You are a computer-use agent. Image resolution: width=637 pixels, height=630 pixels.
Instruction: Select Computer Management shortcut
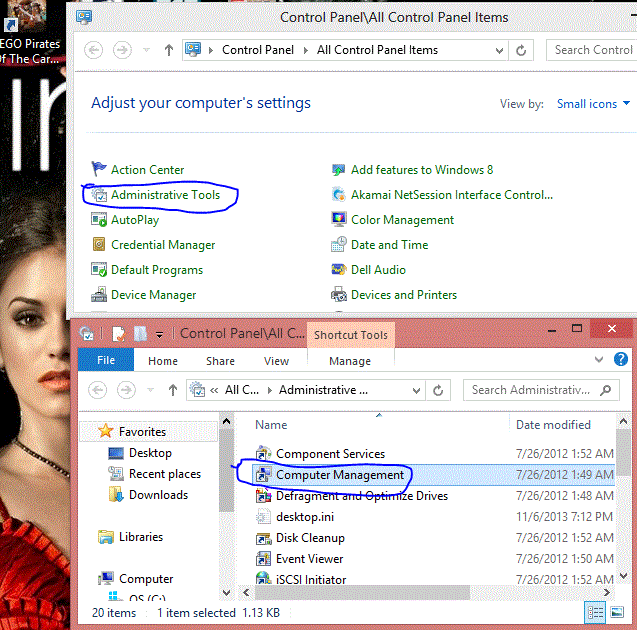340,475
